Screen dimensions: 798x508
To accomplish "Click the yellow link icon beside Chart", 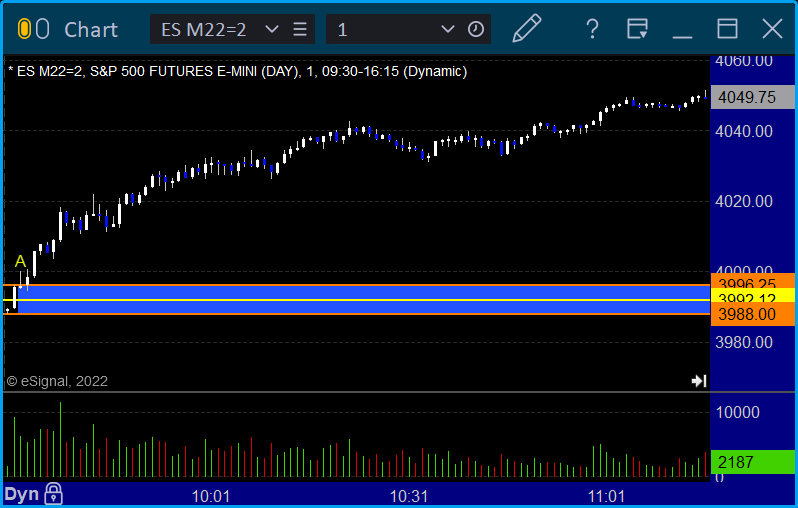I will (x=24, y=29).
